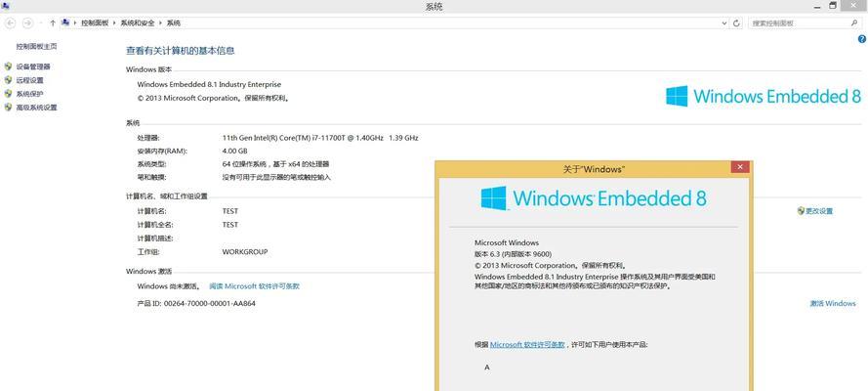Viewport: 868px width, 391px height.
Task: Open 阅读 Microsoft 软件许可条款 link
Action: pos(254,286)
